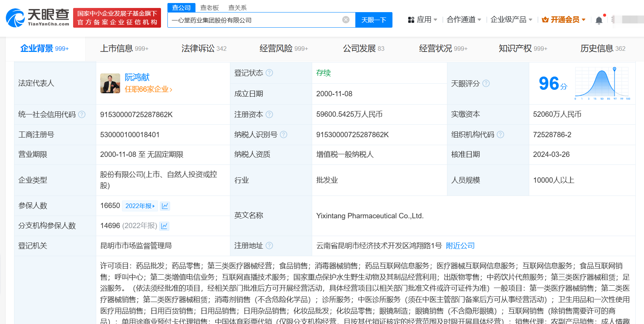Screen dimensions: 644x324
Task: Open the 2022年报 report selector
Action: 140,206
